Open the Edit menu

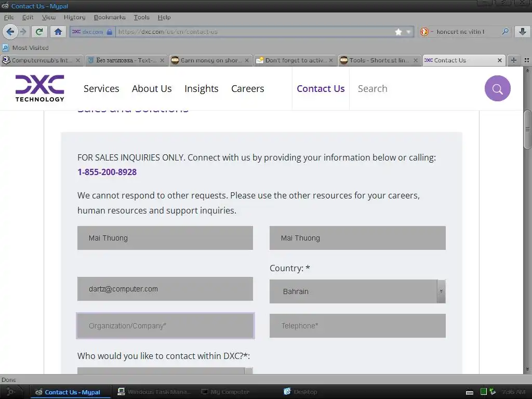click(x=28, y=17)
